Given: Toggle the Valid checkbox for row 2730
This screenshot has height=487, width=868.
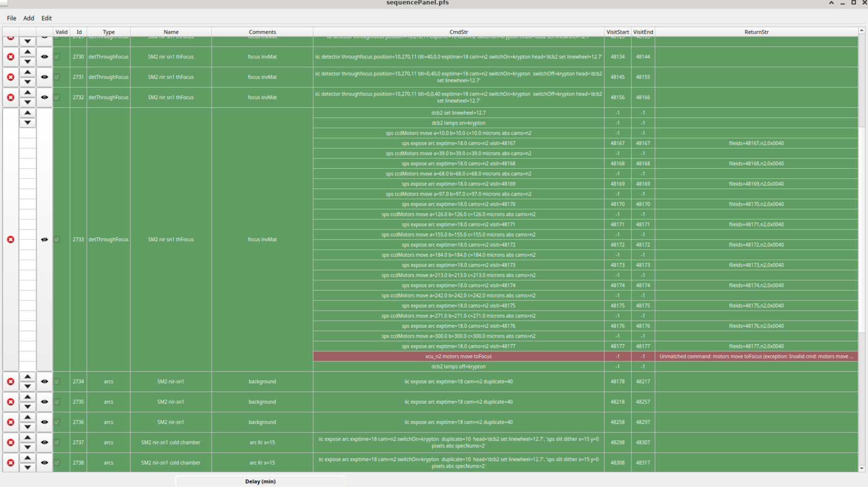Looking at the screenshot, I should [57, 57].
